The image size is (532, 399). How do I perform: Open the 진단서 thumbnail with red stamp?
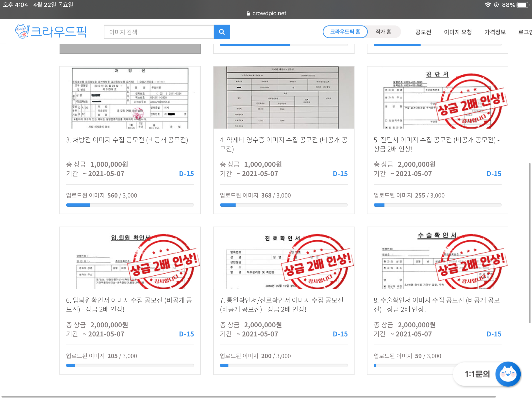(437, 97)
